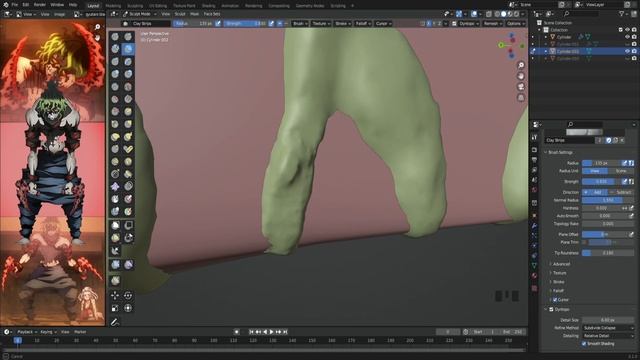Image resolution: width=640 pixels, height=360 pixels.
Task: Select the Scale transform tool
Action: (116, 308)
